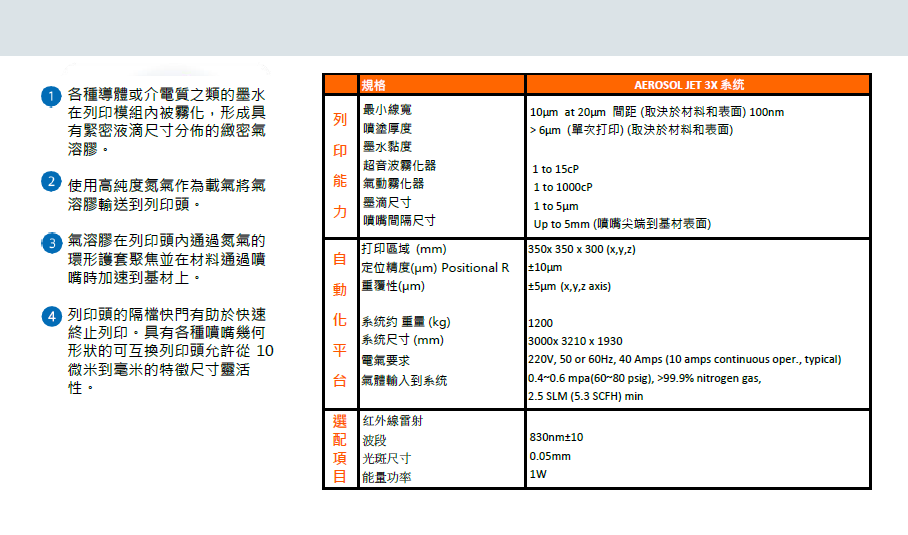This screenshot has height=535, width=908.
Task: Select the 超音波霧化器 row label
Action: pos(399,165)
